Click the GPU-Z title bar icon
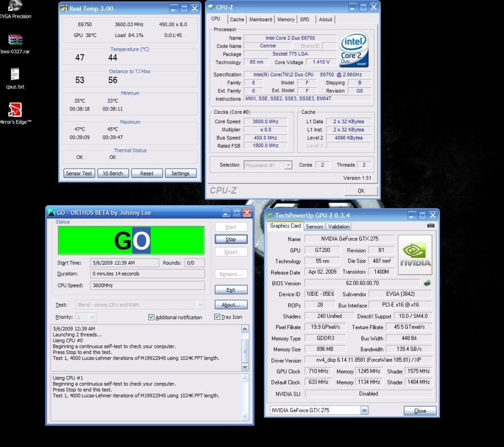 [x=270, y=215]
